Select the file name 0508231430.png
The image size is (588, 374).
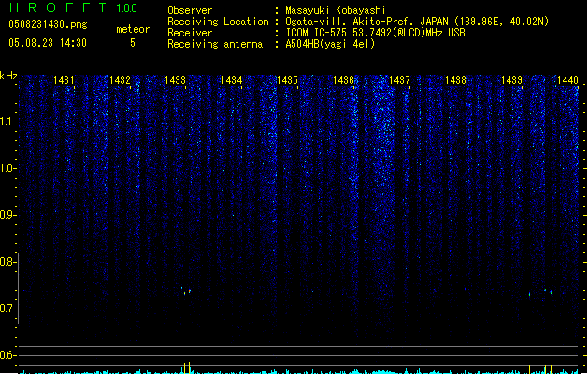(48, 24)
